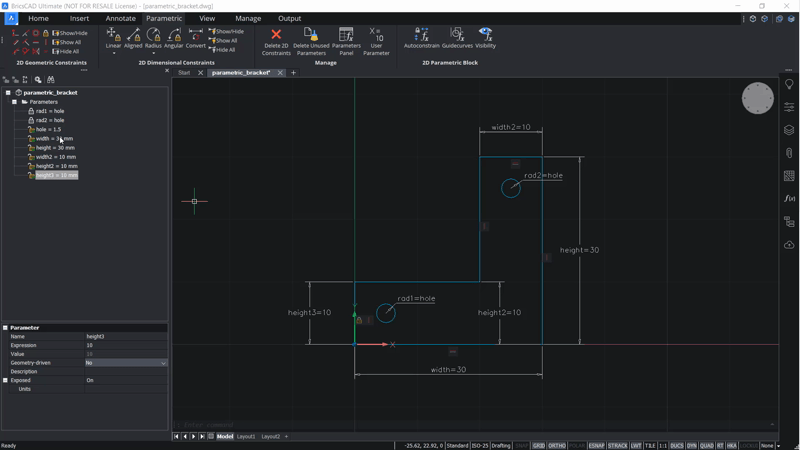Click the Expression value field

click(126, 345)
